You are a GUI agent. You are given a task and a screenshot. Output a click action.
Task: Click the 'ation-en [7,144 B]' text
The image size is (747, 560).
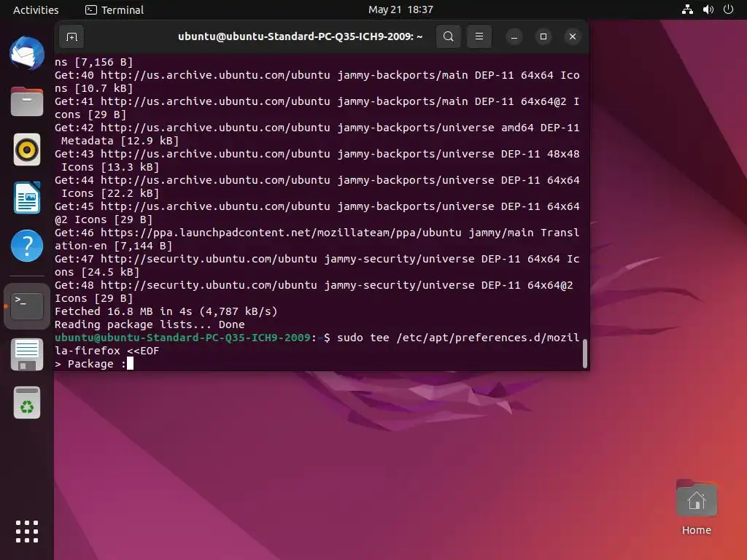(113, 246)
